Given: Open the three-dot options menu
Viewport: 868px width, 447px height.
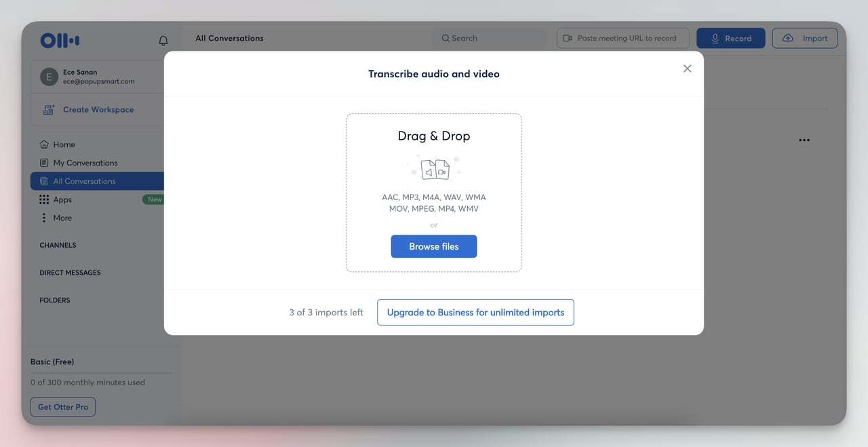Looking at the screenshot, I should tap(804, 140).
